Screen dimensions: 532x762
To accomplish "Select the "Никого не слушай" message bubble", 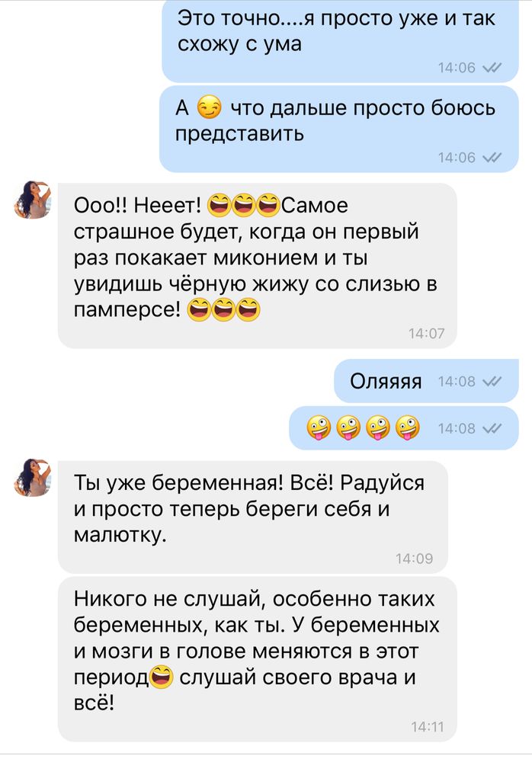I will pyautogui.click(x=258, y=659).
